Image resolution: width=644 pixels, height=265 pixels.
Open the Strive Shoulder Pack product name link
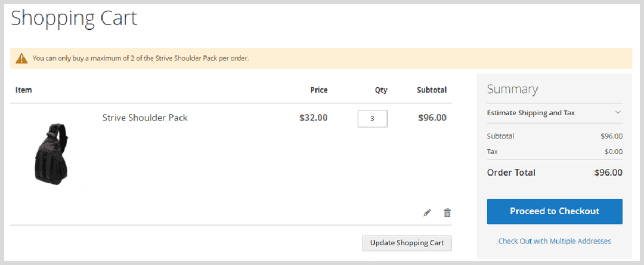(145, 118)
